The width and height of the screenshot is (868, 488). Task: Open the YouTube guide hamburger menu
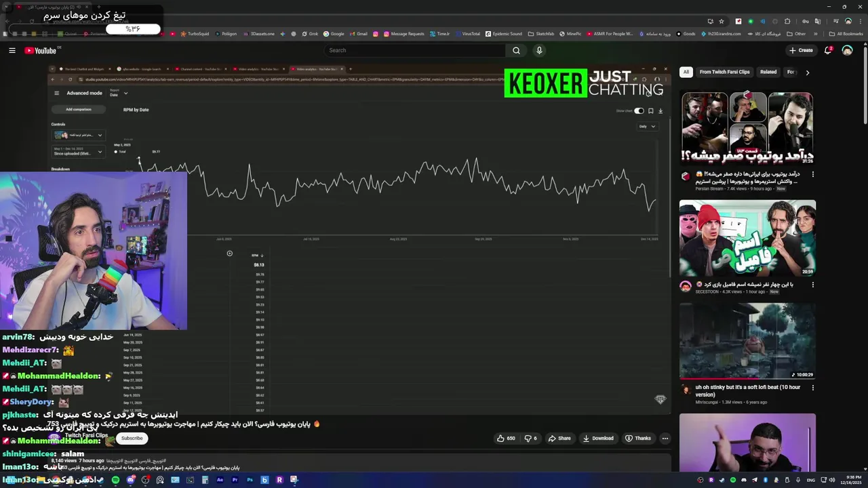pyautogui.click(x=12, y=50)
